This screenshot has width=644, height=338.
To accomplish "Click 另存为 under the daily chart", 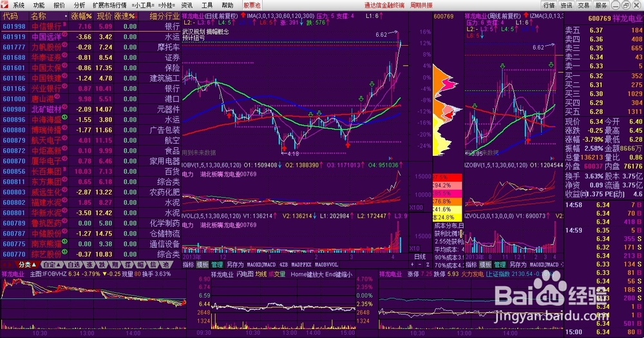I will pos(235,265).
